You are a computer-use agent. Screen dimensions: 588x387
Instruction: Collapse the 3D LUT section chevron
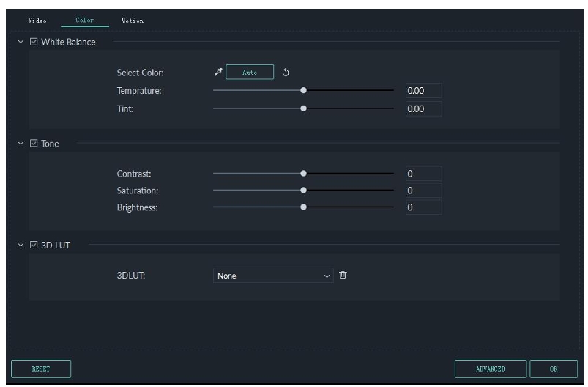(x=21, y=245)
